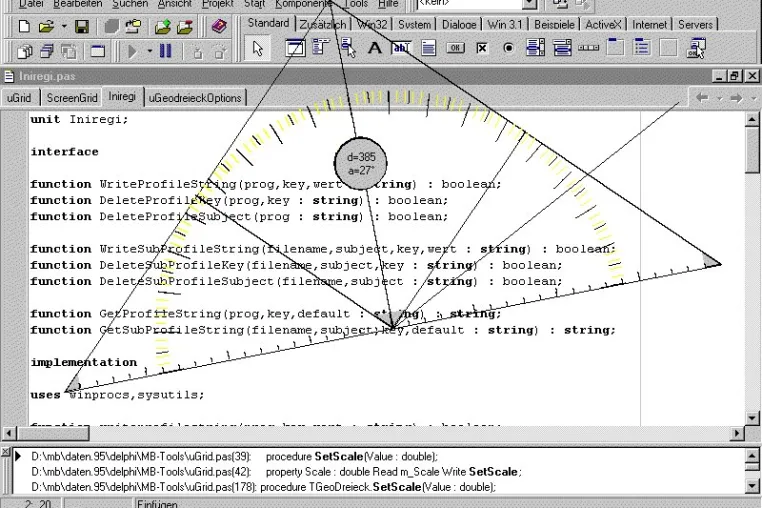
Task: Click the New file icon
Action: [x=23, y=26]
